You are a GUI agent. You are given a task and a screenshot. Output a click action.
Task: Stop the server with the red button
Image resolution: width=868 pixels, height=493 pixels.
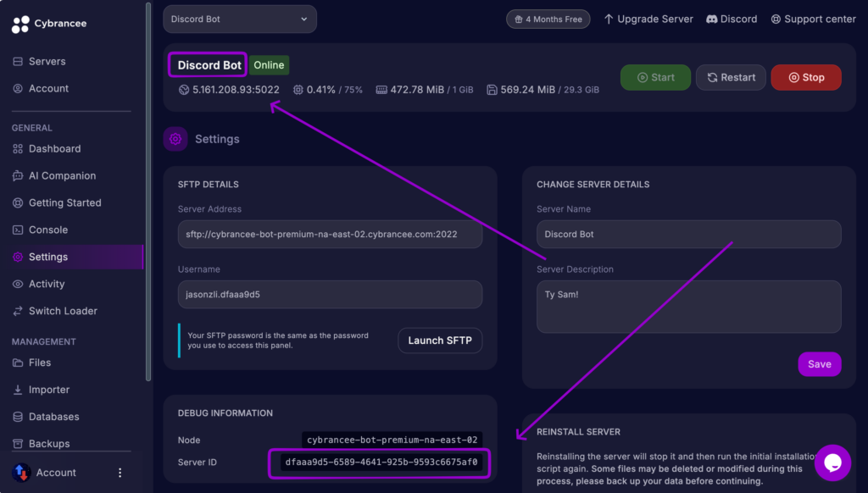point(806,77)
